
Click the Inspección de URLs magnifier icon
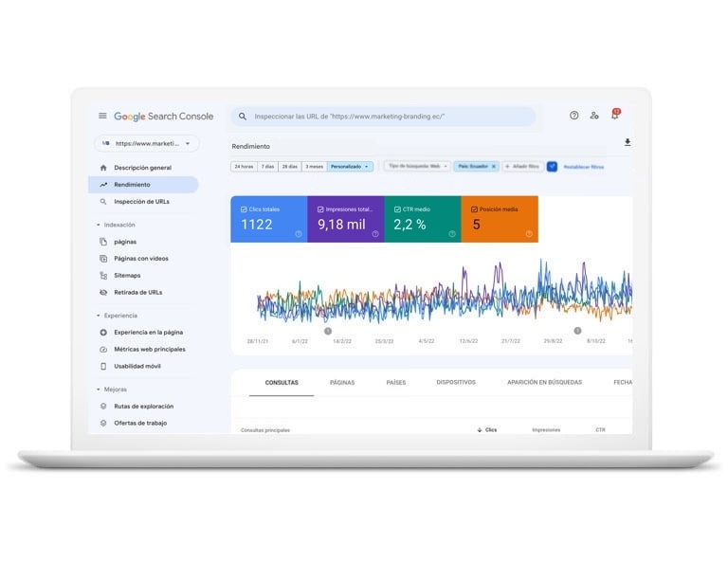(103, 202)
